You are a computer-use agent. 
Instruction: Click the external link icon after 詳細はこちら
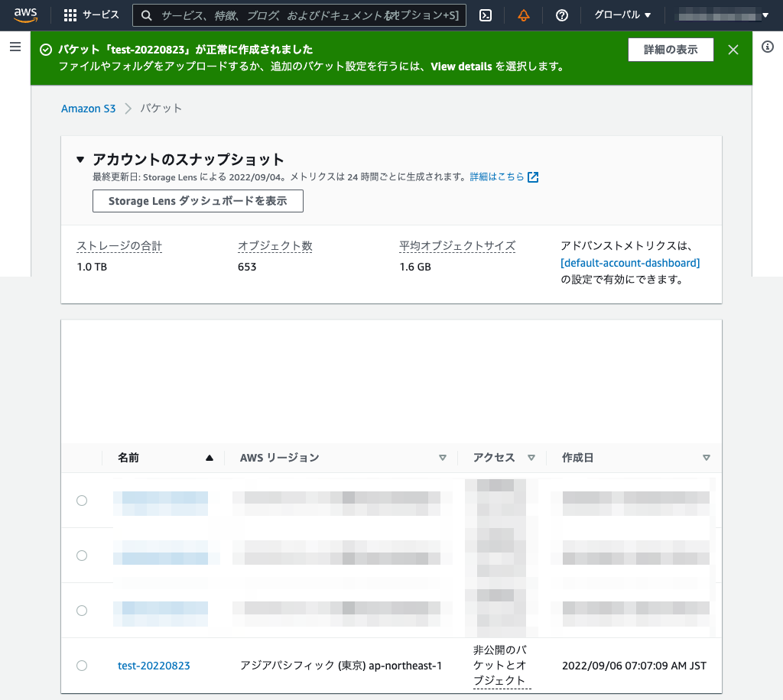533,177
